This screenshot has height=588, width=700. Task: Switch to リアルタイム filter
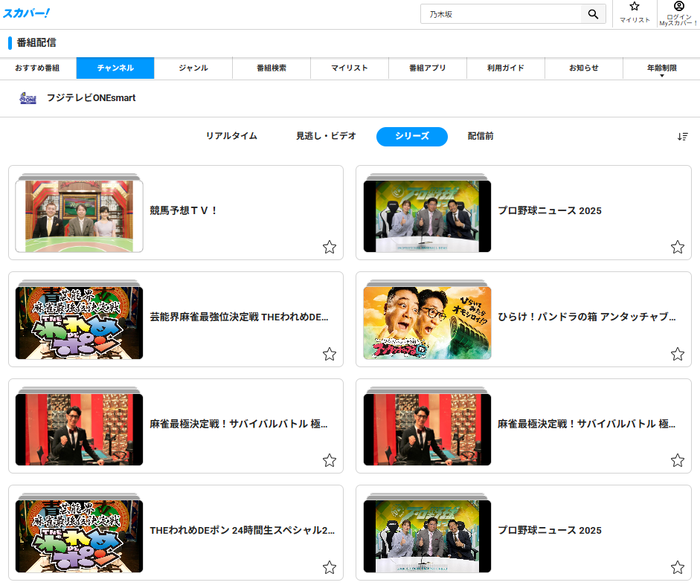point(231,136)
